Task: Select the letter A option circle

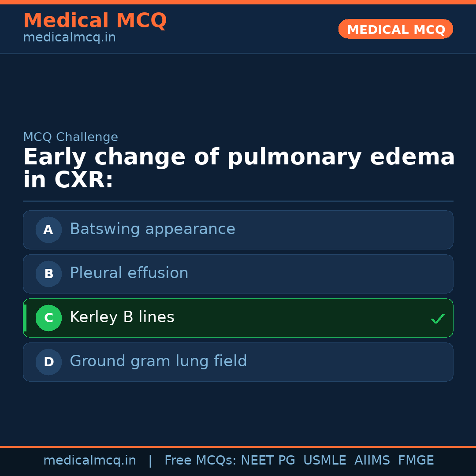Action: tap(48, 230)
